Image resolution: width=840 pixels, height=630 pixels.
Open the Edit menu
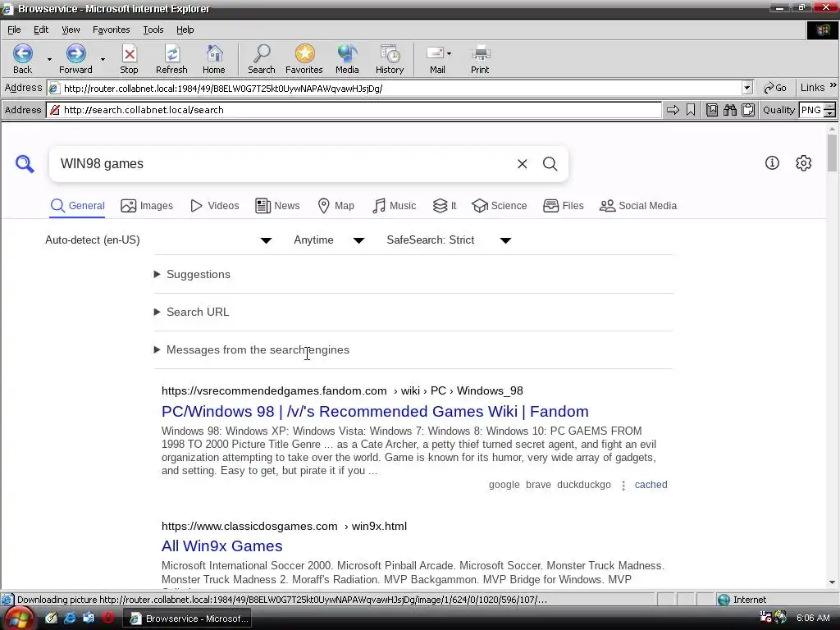[x=41, y=30]
